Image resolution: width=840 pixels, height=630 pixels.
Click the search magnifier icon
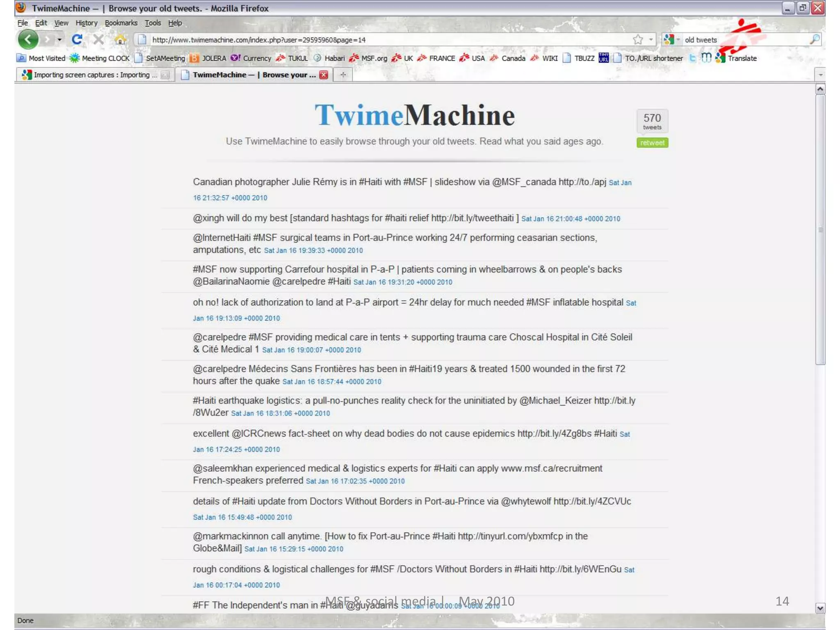(815, 39)
